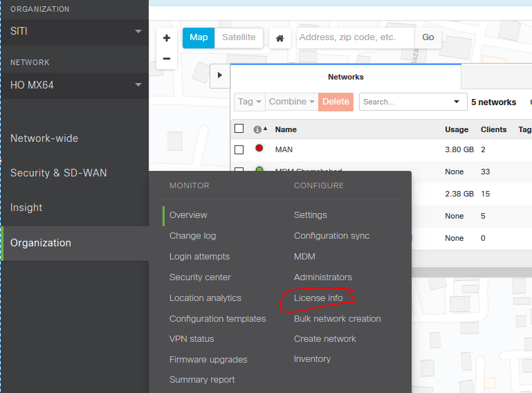
Task: Click the address search input field
Action: [355, 37]
